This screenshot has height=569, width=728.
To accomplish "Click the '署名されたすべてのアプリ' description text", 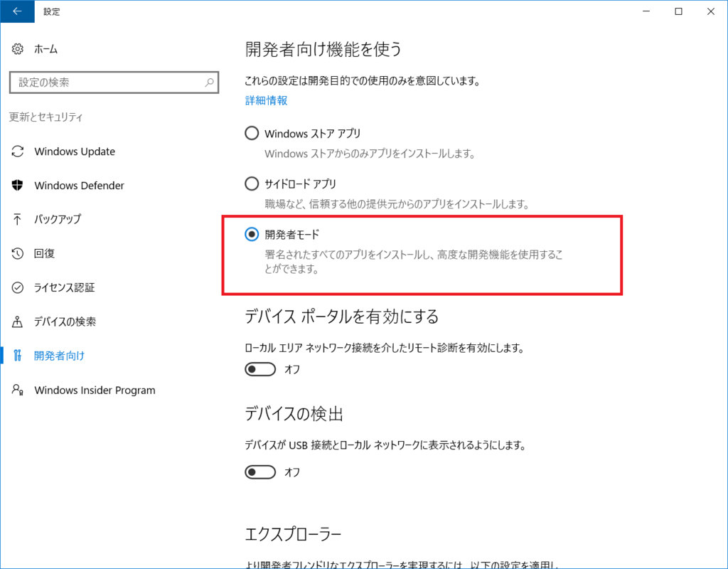I will click(x=413, y=262).
